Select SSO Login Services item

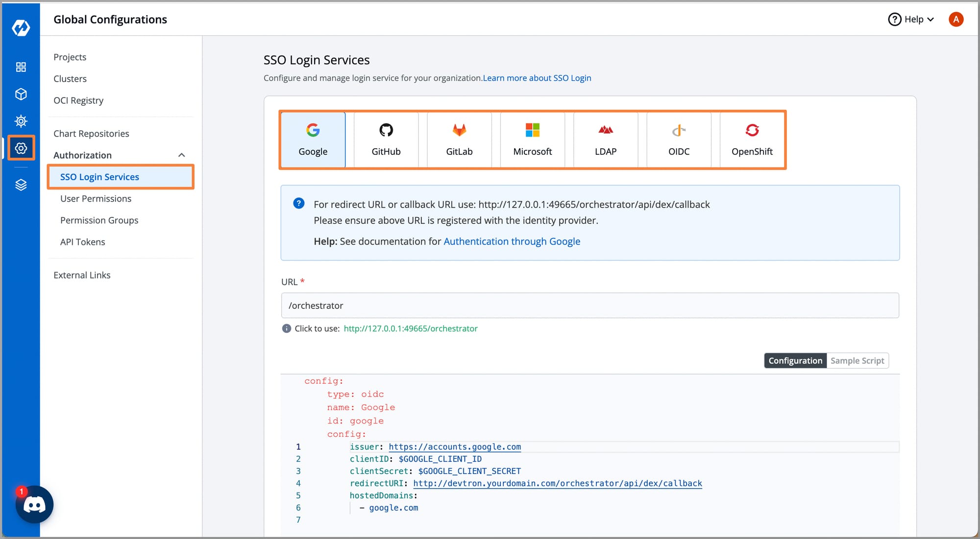(x=121, y=177)
